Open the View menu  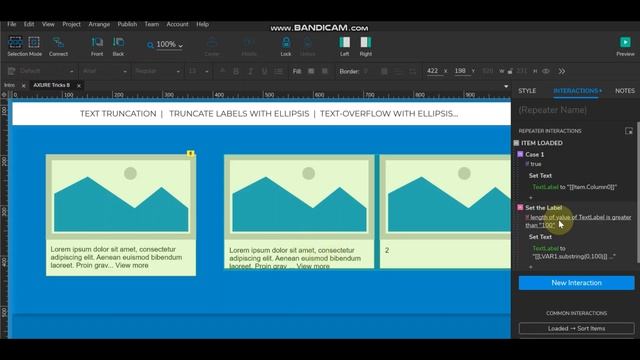48,24
